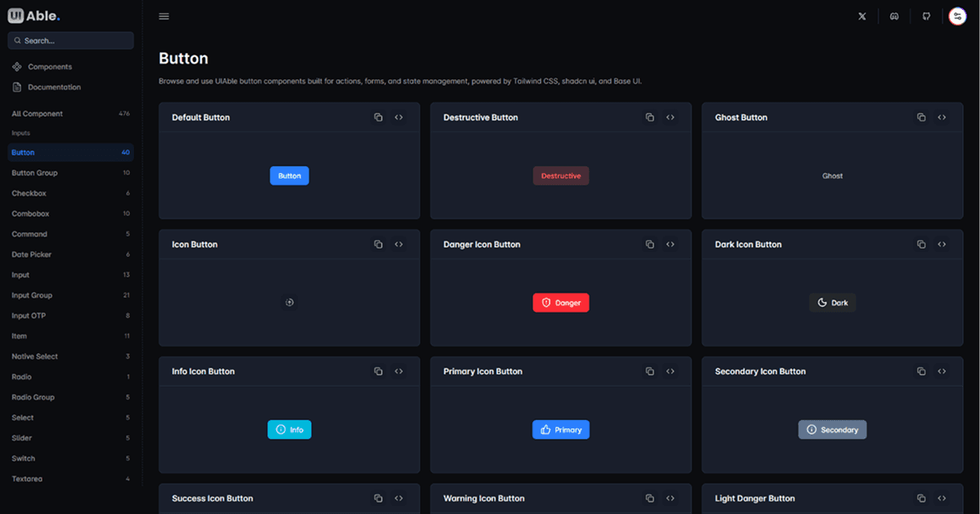Click the gray Secondary demo button
The image size is (980, 514).
(x=832, y=429)
